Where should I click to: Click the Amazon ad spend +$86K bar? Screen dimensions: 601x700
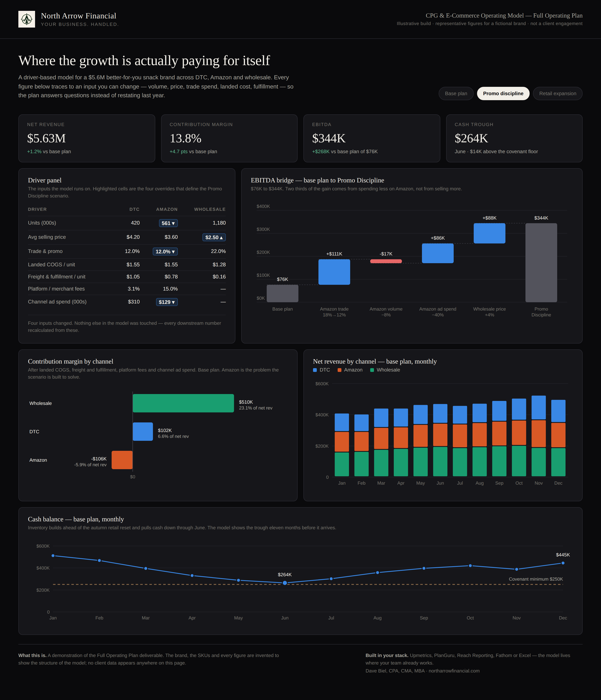(437, 253)
